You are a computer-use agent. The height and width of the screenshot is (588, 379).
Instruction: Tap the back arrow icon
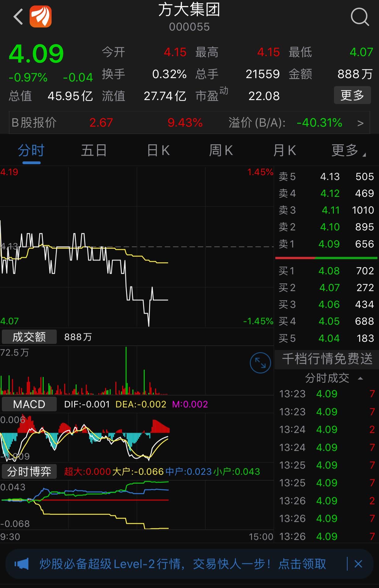pos(18,17)
